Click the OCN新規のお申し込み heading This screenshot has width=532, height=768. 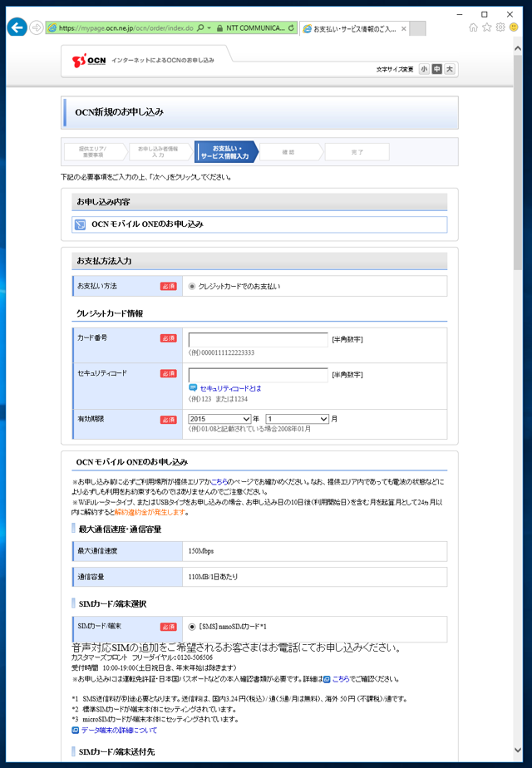119,112
